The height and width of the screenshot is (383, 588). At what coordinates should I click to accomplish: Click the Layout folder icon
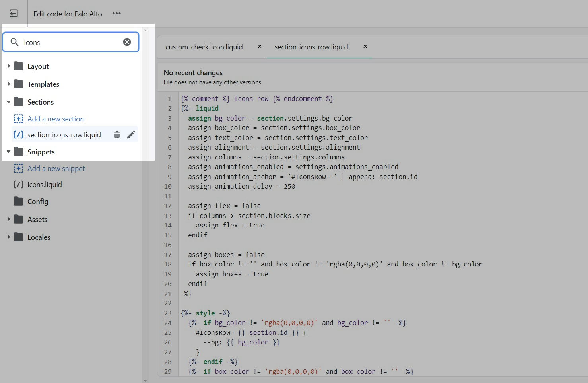click(18, 66)
